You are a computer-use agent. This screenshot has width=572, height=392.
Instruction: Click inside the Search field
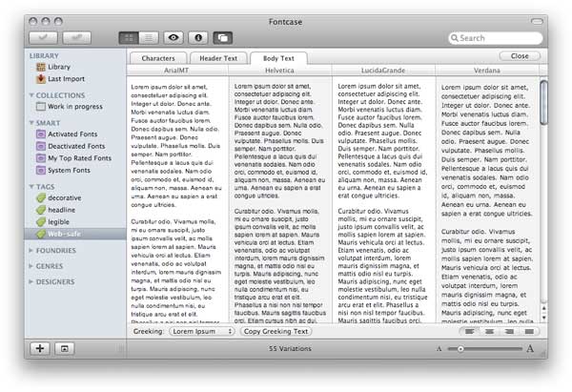[496, 38]
